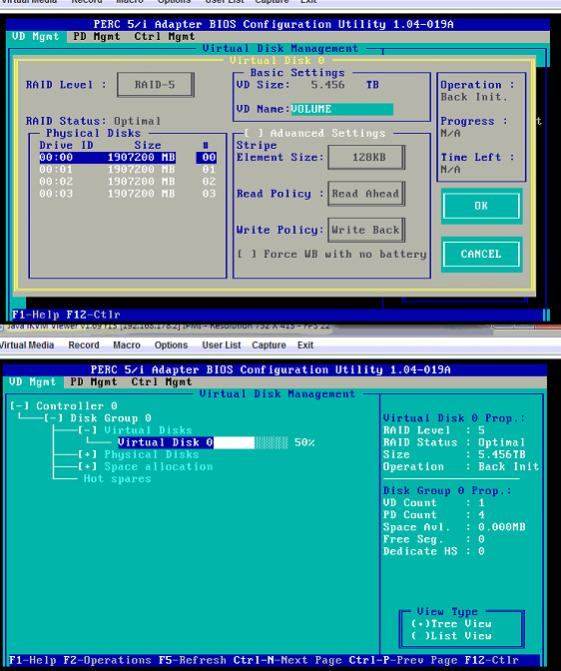The height and width of the screenshot is (671, 561).
Task: Select physical disk row 00:02
Action: click(128, 181)
